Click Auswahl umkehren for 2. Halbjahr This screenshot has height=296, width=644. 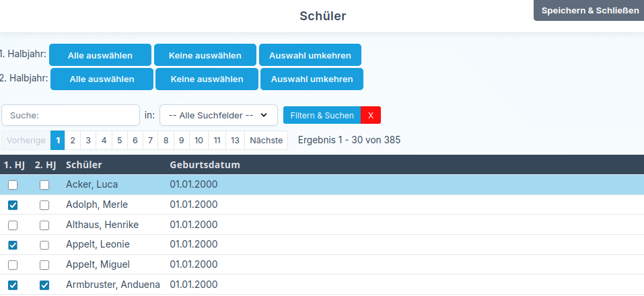pyautogui.click(x=312, y=79)
